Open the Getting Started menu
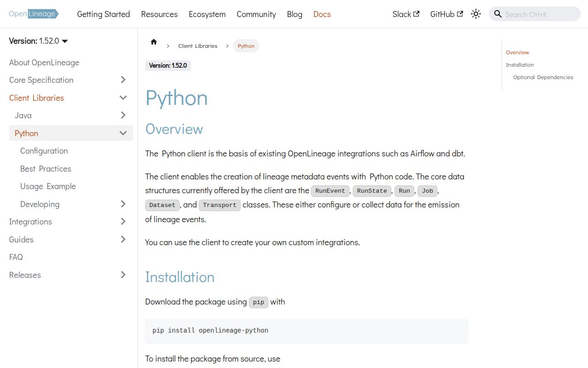 click(x=103, y=14)
